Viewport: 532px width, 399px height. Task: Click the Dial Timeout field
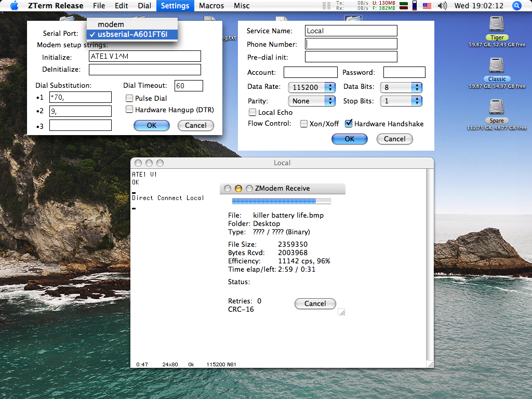point(189,86)
